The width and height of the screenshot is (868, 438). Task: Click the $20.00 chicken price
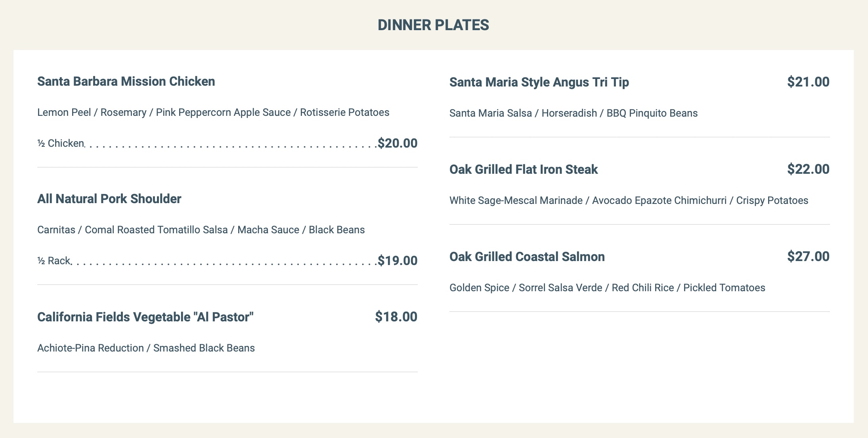click(x=397, y=143)
